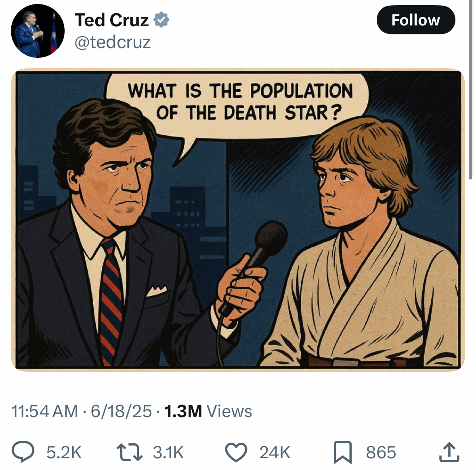Select the 6/18/25 post date
476x470 pixels.
121,411
